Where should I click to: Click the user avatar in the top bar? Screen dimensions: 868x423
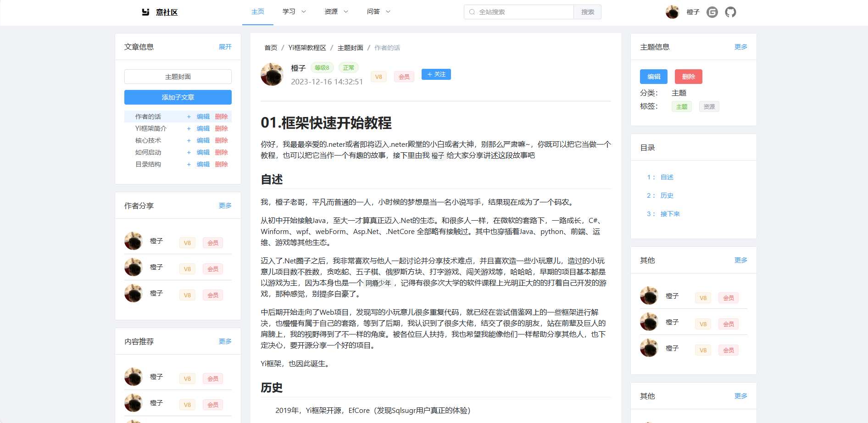click(672, 12)
